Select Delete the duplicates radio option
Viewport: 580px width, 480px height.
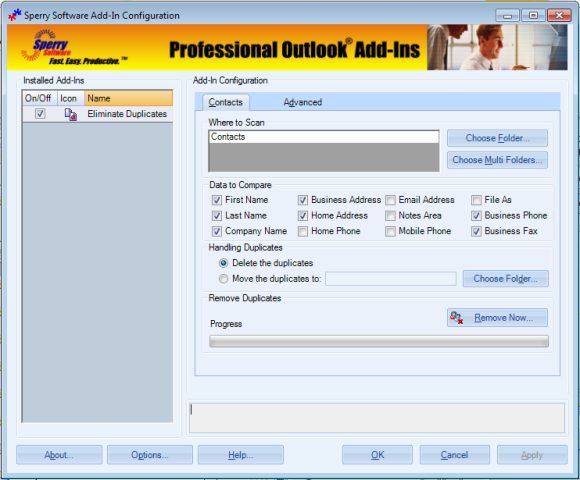click(x=223, y=263)
